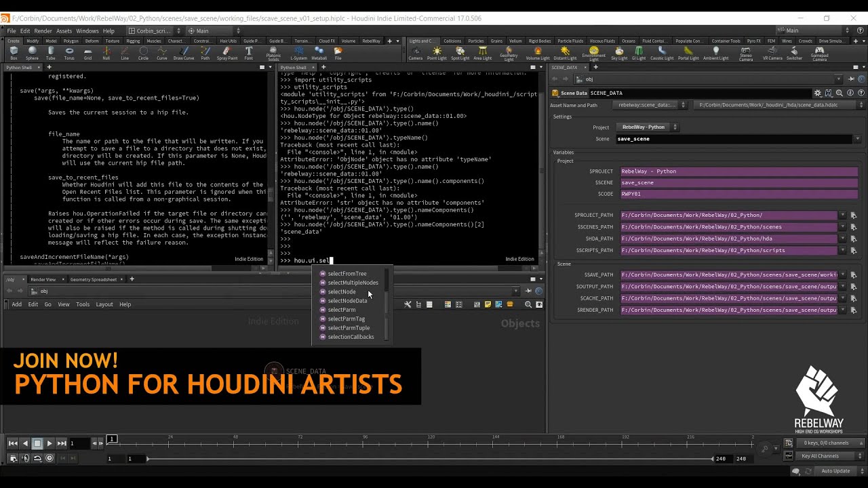Add an Area Light

pyautogui.click(x=482, y=53)
